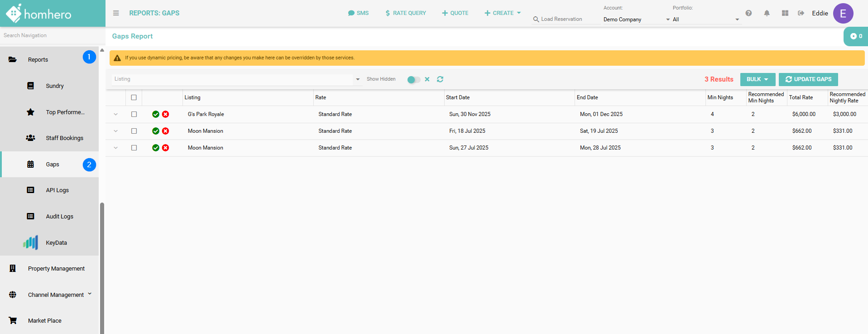Click the RATE QUERY link
This screenshot has height=334, width=868.
tap(405, 13)
